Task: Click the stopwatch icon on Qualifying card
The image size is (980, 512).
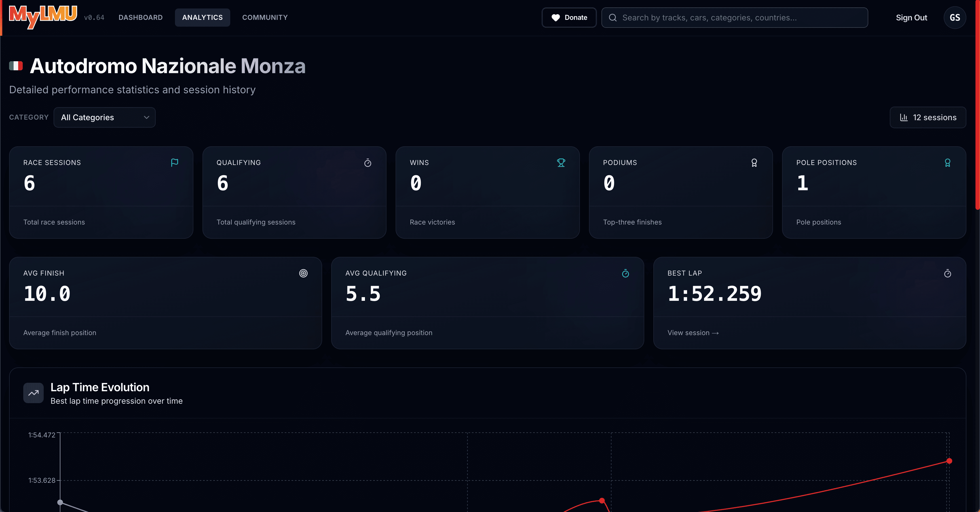Action: [367, 163]
